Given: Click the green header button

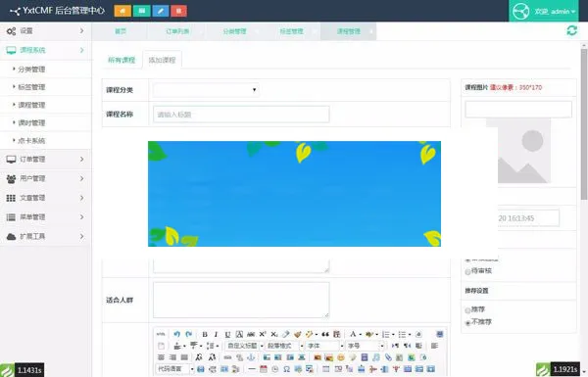Looking at the screenshot, I should click(142, 11).
